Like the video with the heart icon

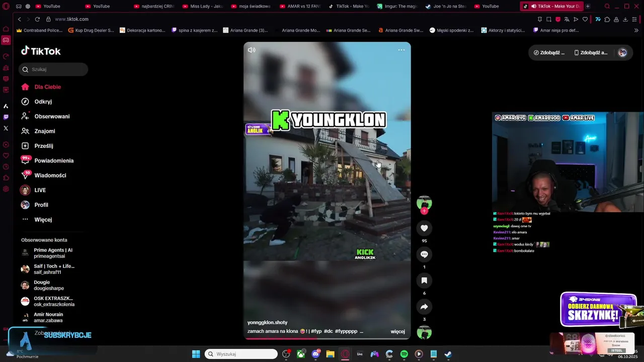point(424,228)
